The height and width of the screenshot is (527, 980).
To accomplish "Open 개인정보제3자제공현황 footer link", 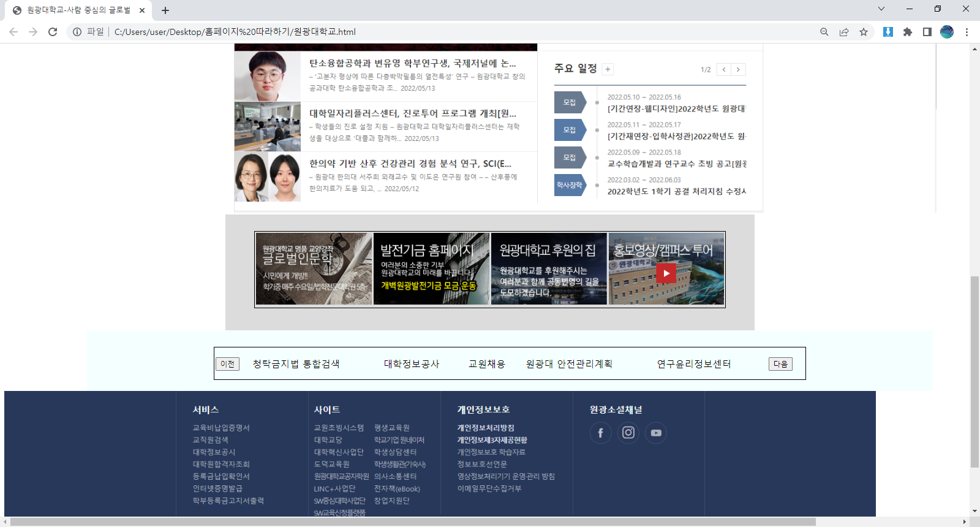I will pos(492,440).
